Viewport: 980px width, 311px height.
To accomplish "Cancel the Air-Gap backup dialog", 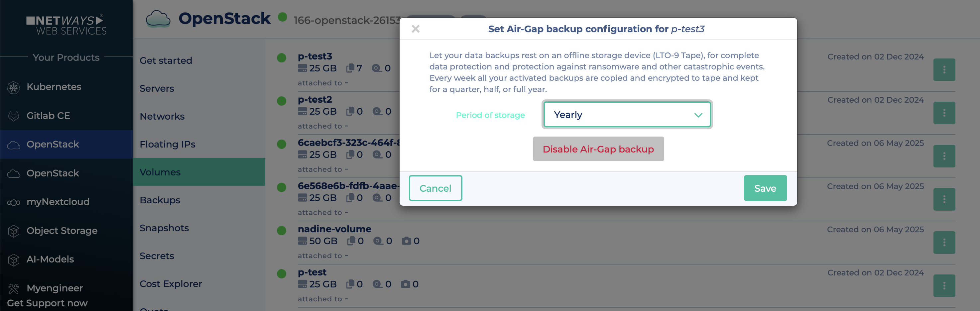I will click(x=435, y=188).
